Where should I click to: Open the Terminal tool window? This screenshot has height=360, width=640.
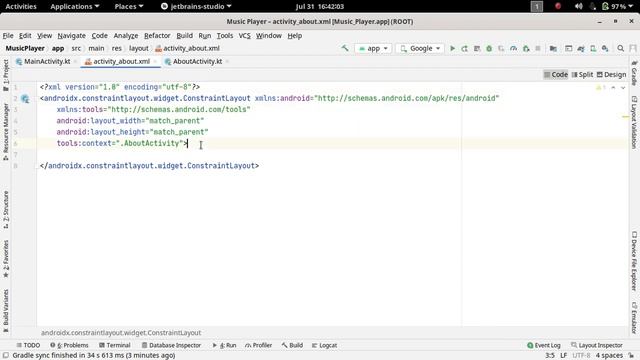tap(115, 345)
